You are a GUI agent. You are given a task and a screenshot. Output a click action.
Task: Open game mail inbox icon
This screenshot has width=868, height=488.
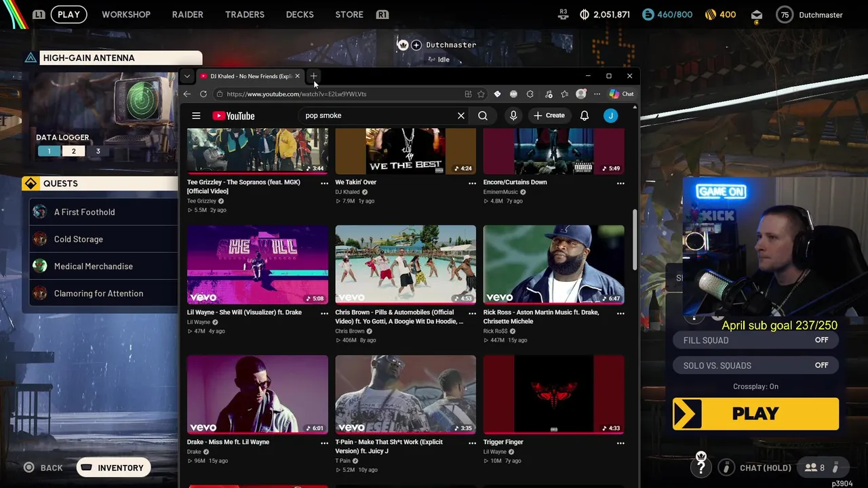[757, 15]
